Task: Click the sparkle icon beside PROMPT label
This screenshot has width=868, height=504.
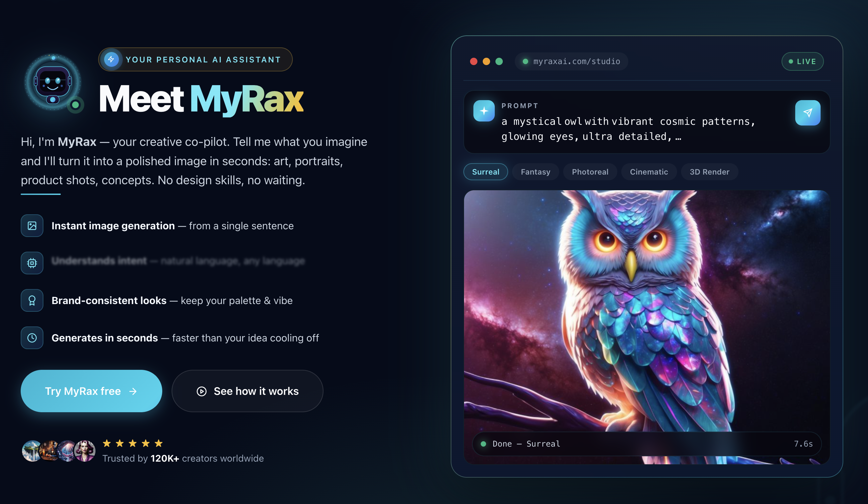Action: coord(484,111)
